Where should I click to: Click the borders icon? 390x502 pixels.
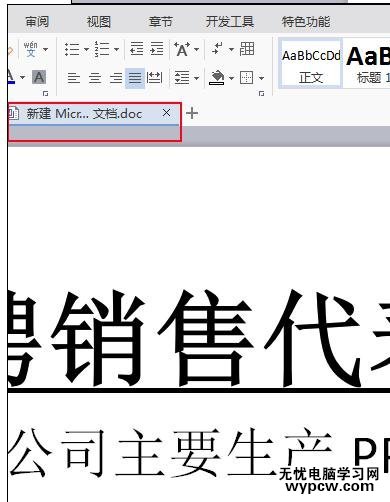click(x=247, y=78)
